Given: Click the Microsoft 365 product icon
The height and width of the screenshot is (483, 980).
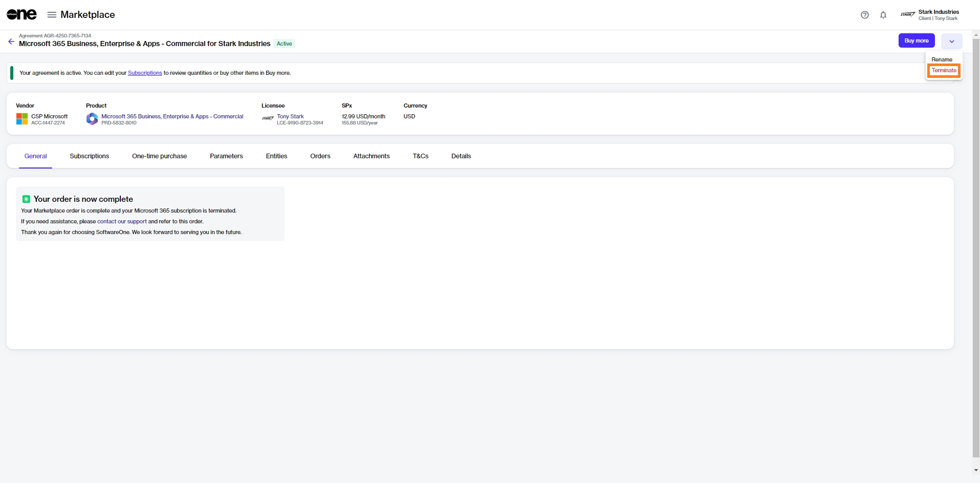Looking at the screenshot, I should [92, 119].
